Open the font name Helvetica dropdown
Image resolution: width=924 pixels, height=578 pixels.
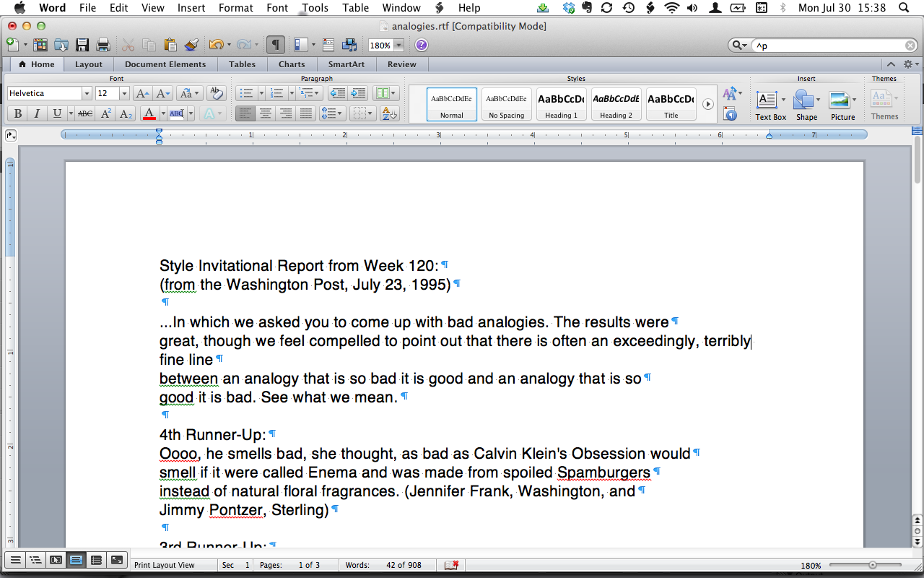87,93
